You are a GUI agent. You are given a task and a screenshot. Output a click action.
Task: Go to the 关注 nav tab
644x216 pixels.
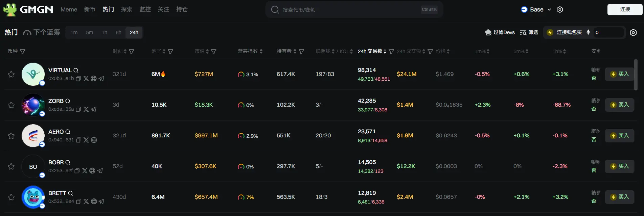(x=164, y=9)
